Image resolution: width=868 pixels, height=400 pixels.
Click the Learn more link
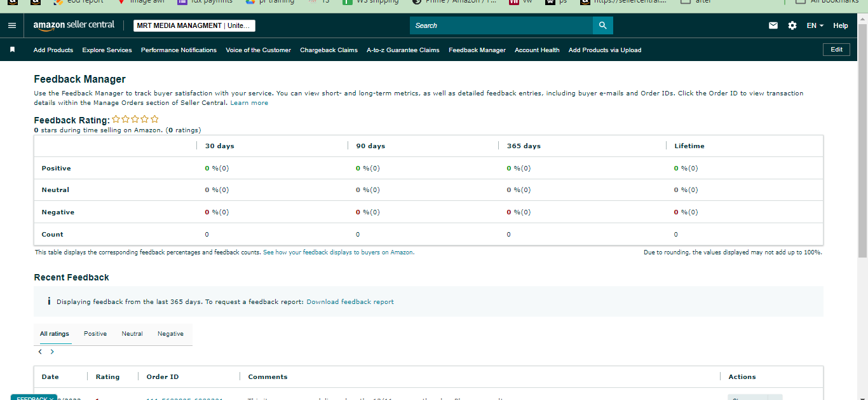[249, 102]
